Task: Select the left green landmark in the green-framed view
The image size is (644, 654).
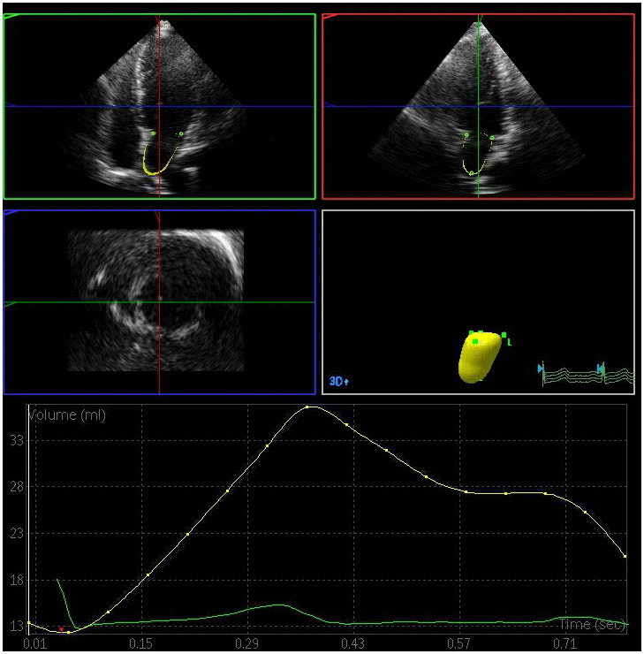Action: pyautogui.click(x=152, y=133)
